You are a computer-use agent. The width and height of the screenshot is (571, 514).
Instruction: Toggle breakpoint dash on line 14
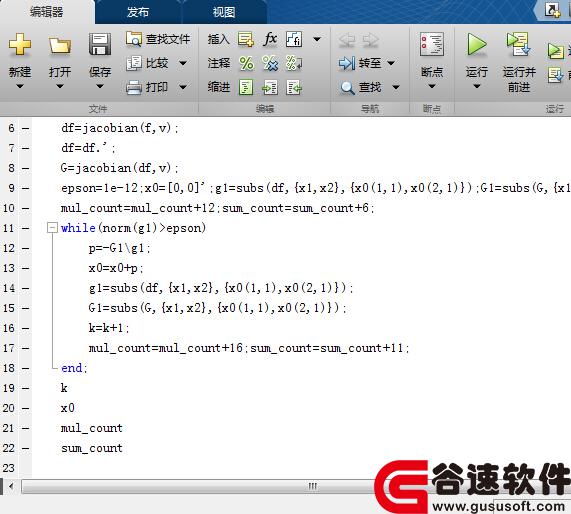coord(25,289)
